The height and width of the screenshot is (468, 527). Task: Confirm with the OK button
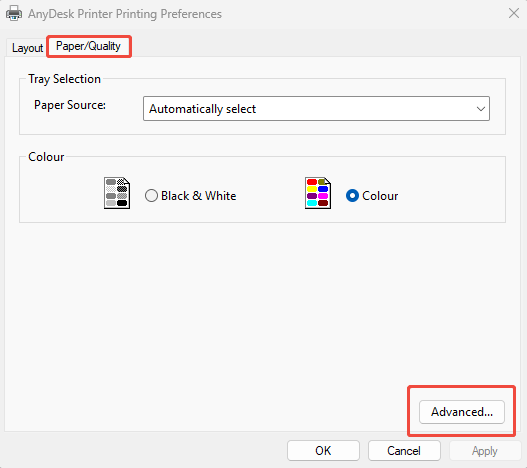323,451
